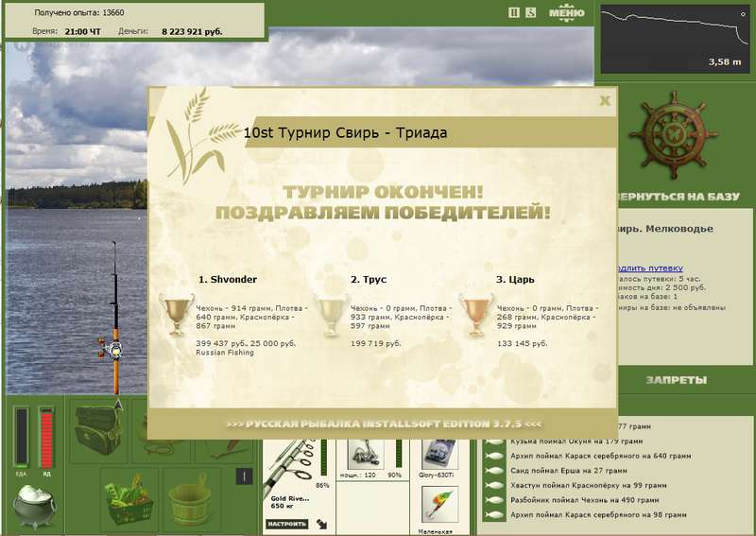Click log line Разбойник поймал Чехонь на 490 грамм

click(x=585, y=500)
